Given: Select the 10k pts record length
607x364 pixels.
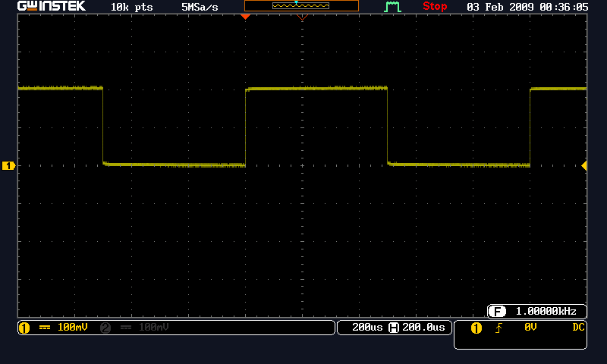Looking at the screenshot, I should [x=131, y=7].
